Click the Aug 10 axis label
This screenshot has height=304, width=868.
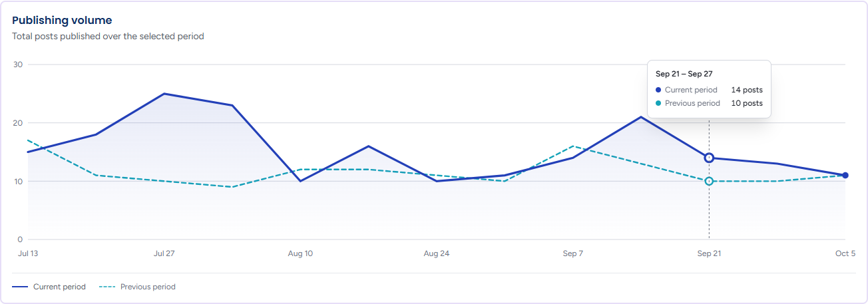300,253
